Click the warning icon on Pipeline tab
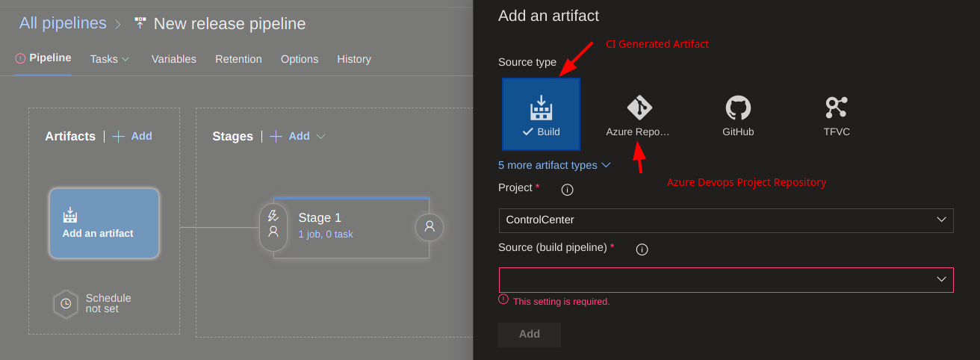The width and height of the screenshot is (980, 360). [x=20, y=58]
